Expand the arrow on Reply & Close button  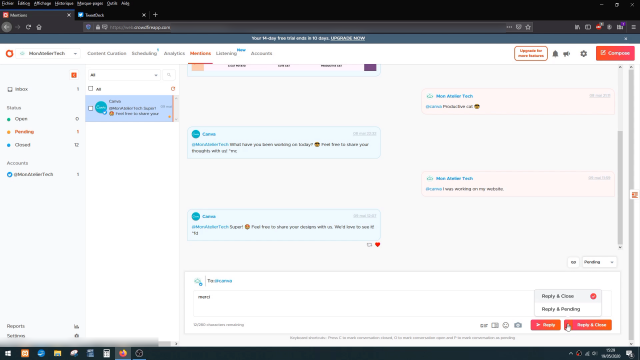(x=569, y=325)
